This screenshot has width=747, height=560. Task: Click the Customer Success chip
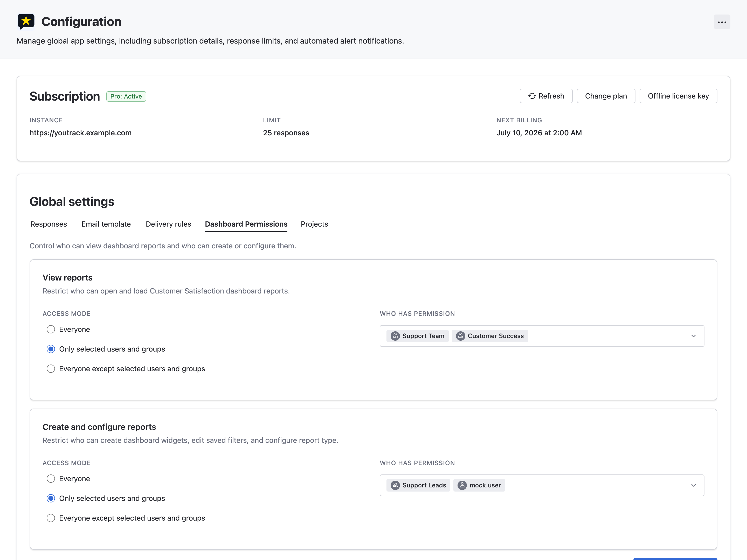point(490,336)
